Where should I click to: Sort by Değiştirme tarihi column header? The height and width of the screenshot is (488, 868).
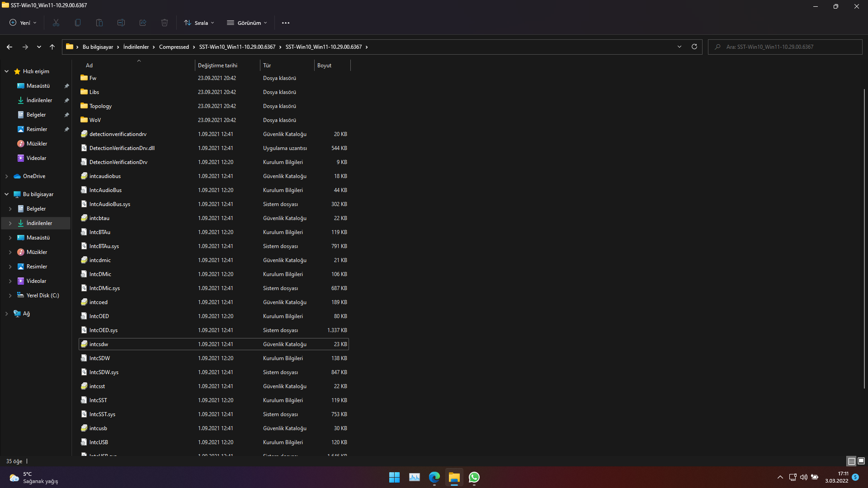point(217,66)
